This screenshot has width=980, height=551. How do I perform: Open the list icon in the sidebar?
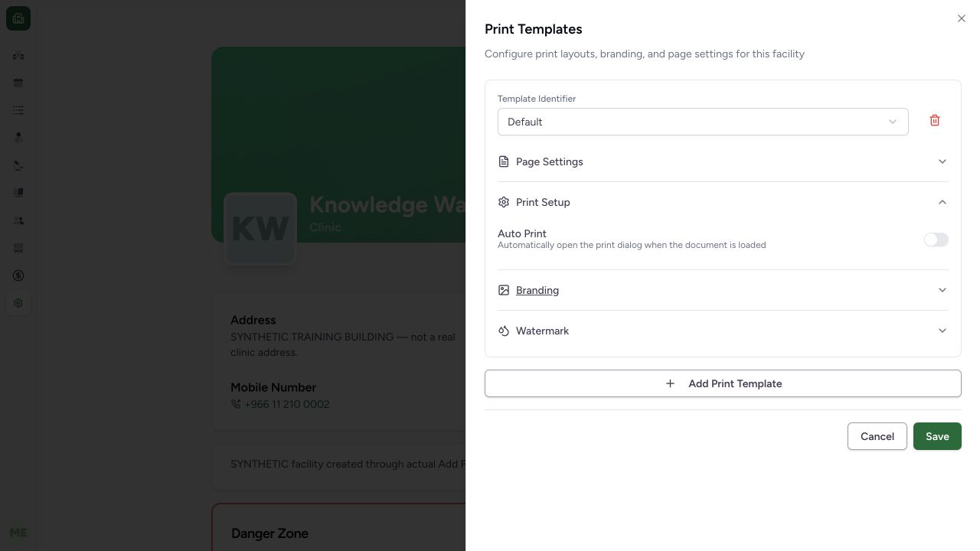(18, 110)
